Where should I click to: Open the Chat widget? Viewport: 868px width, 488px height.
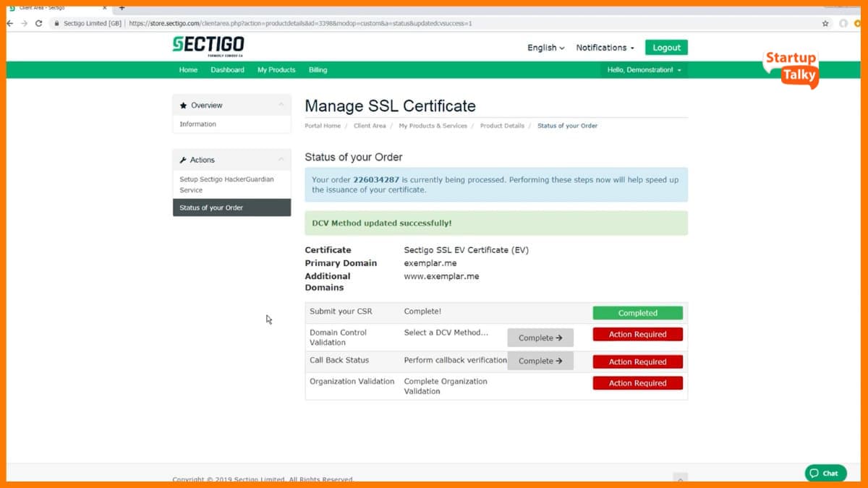coord(825,473)
